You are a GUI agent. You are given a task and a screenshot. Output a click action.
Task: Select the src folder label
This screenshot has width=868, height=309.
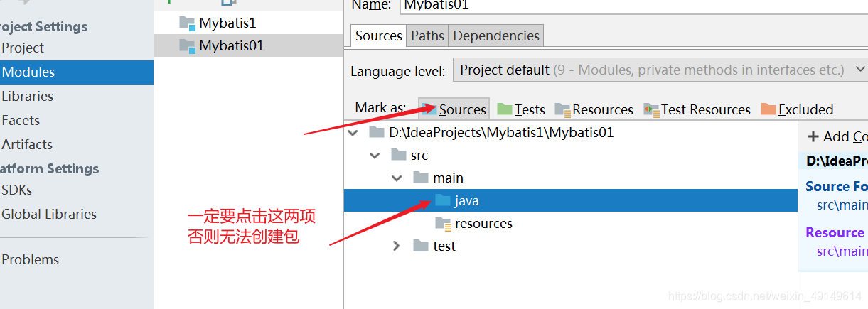[x=419, y=155]
